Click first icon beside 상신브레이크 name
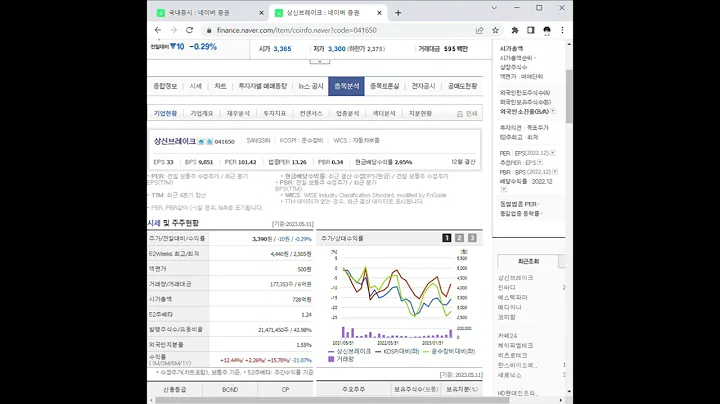720x404 pixels. tap(201, 141)
